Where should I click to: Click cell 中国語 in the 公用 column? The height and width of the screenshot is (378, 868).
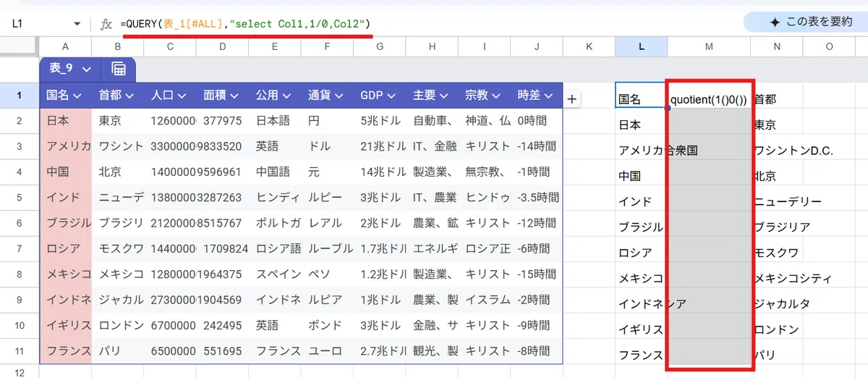[275, 172]
